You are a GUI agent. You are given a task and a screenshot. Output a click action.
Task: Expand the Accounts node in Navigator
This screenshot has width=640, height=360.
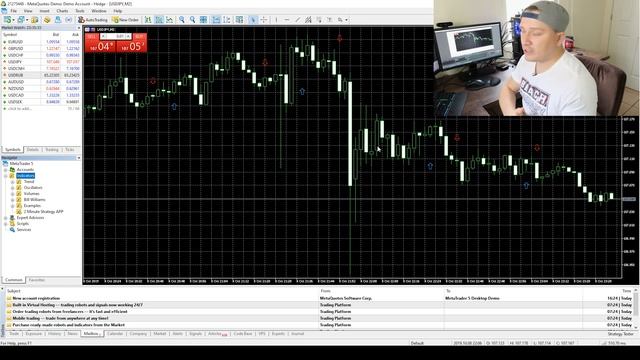(6, 169)
